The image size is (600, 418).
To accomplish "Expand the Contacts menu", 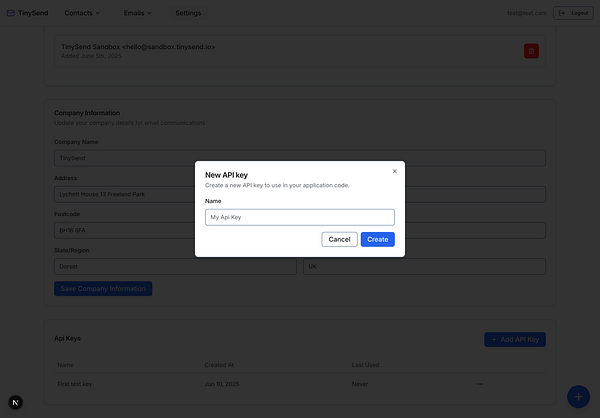I will [82, 13].
